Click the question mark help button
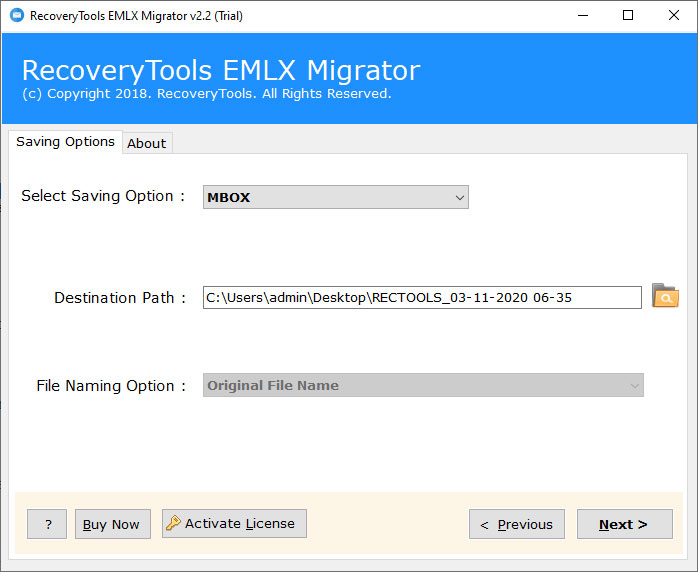This screenshot has height=572, width=698. point(47,524)
